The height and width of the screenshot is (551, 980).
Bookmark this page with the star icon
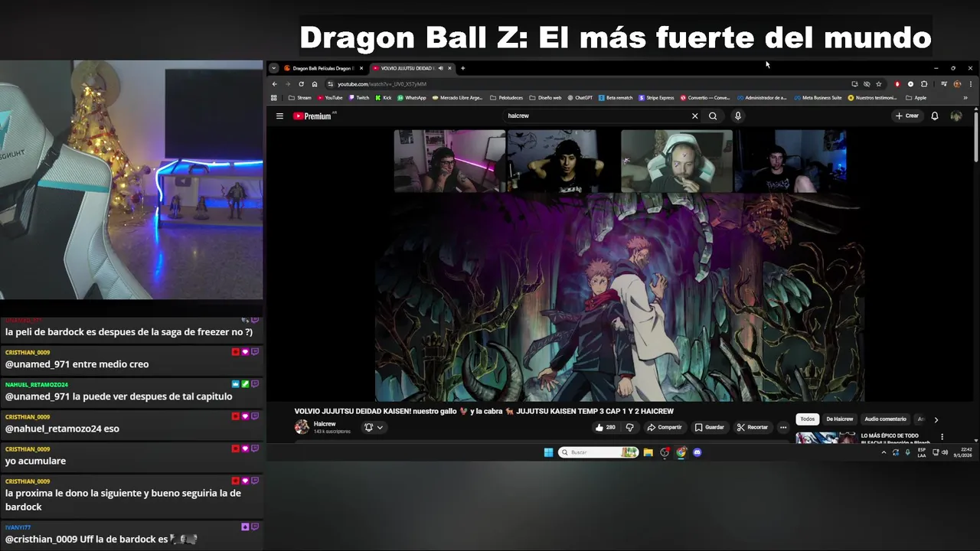pos(879,84)
